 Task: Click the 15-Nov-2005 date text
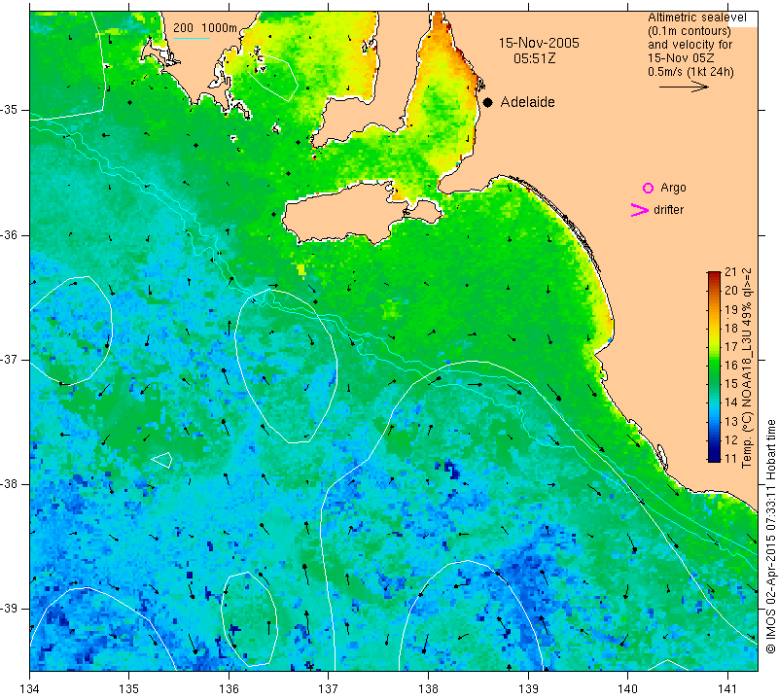539,43
